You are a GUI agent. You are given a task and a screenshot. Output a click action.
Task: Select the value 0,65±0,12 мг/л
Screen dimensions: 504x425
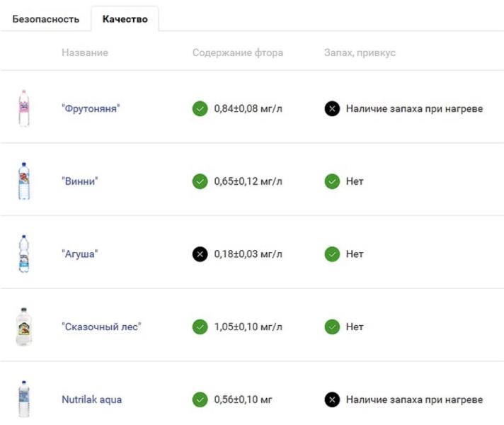pyautogui.click(x=248, y=181)
